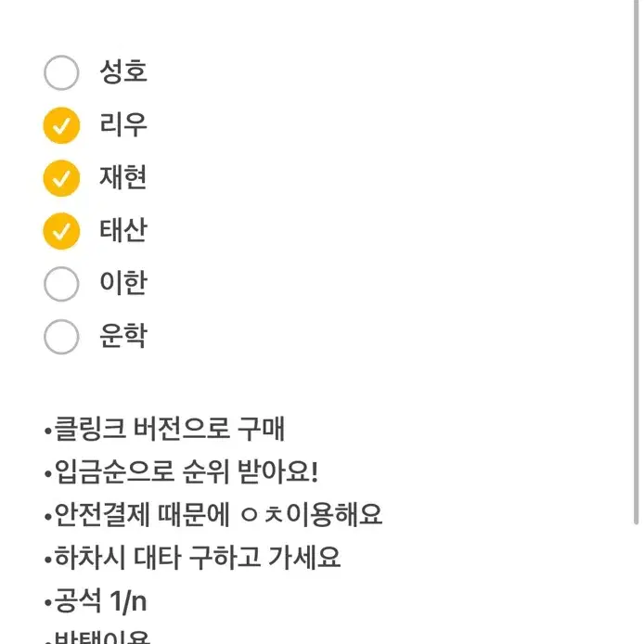
Task: Click the line starting with 안전결제 때문에
Action: pyautogui.click(x=213, y=515)
